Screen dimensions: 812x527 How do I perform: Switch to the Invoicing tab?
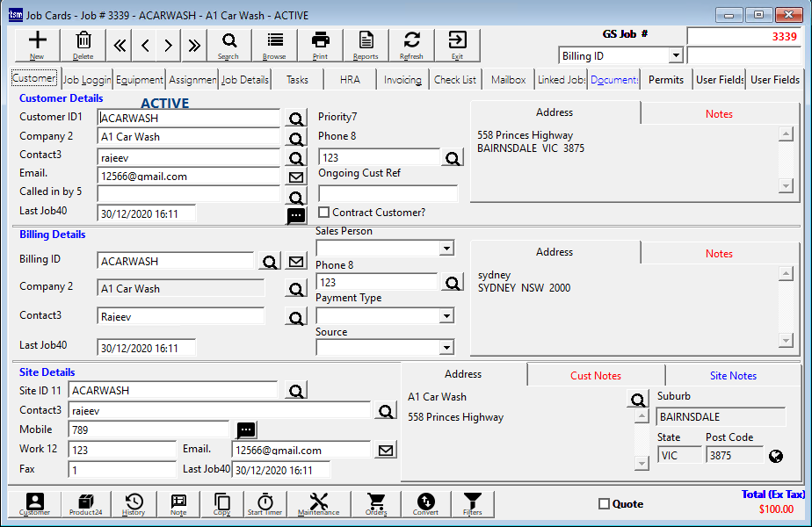click(402, 79)
